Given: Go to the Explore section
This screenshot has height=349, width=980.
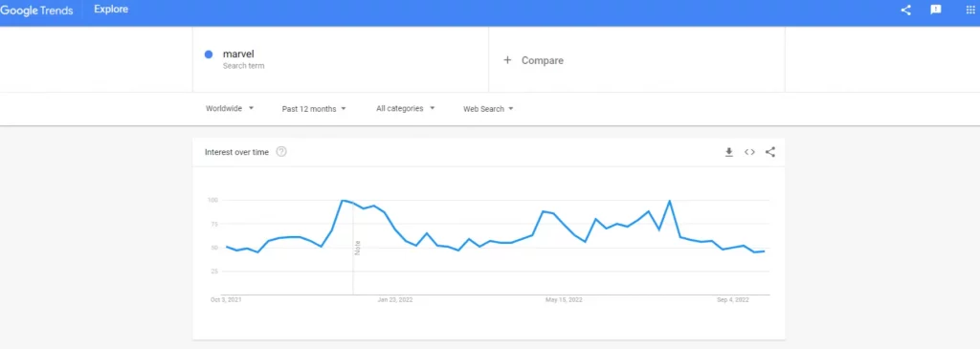Looking at the screenshot, I should pyautogui.click(x=111, y=10).
